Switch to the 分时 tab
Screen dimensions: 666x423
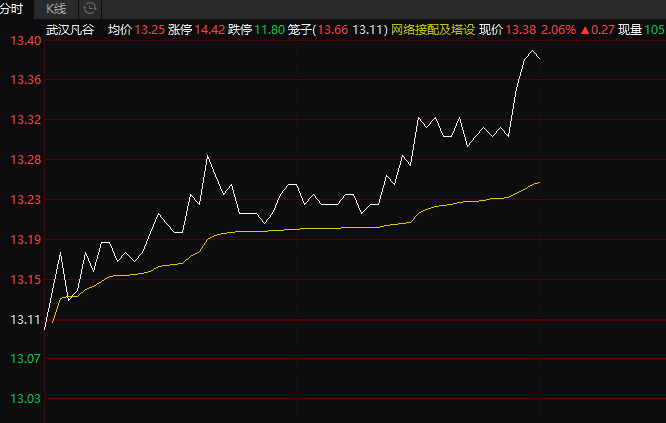tap(11, 9)
